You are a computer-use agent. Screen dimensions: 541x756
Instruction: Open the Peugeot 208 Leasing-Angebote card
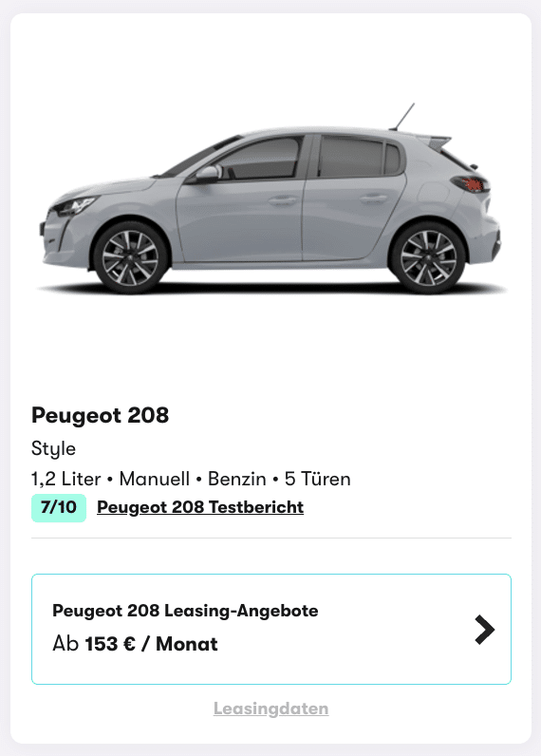coord(271,629)
